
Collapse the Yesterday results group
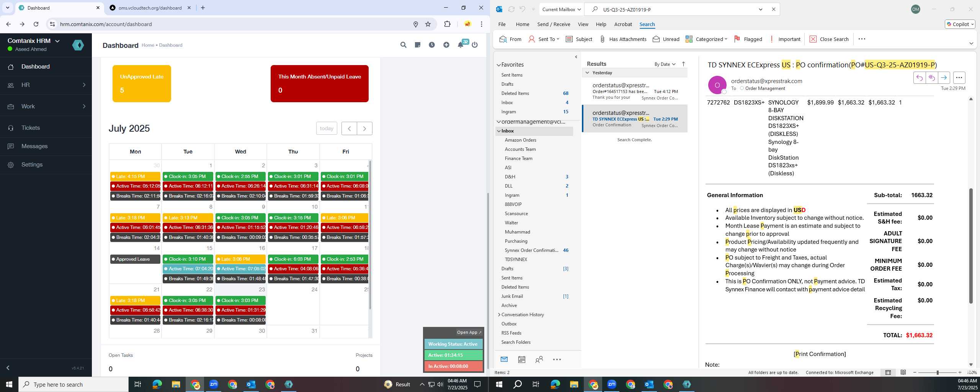click(587, 73)
